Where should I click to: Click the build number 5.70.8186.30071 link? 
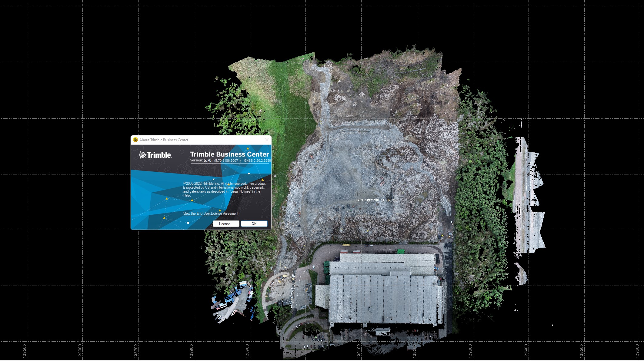[227, 161]
